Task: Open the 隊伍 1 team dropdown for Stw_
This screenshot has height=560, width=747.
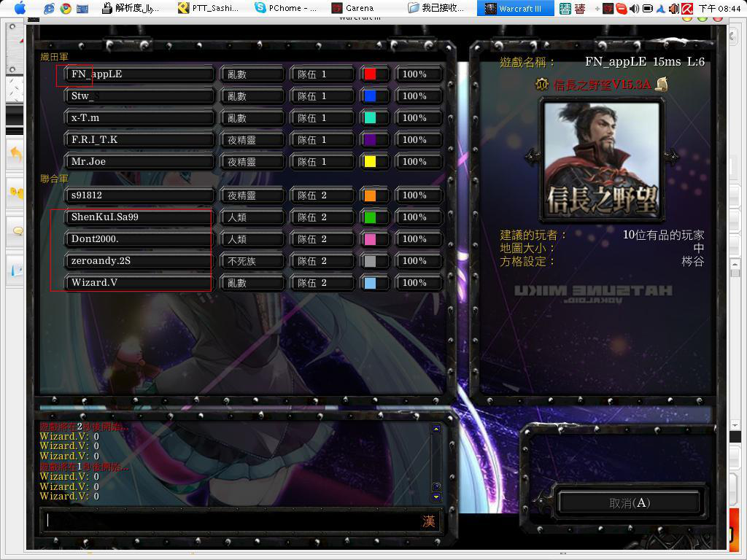Action: (322, 96)
